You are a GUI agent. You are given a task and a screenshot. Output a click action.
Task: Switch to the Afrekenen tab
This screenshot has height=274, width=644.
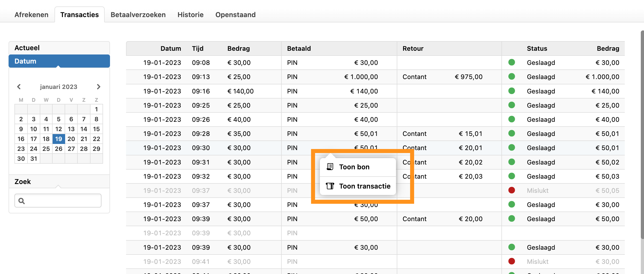[x=32, y=15]
